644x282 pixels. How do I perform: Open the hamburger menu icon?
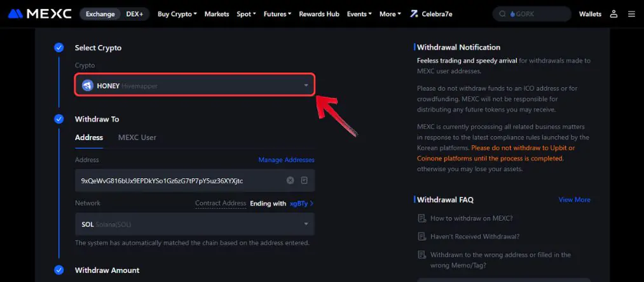pyautogui.click(x=632, y=14)
